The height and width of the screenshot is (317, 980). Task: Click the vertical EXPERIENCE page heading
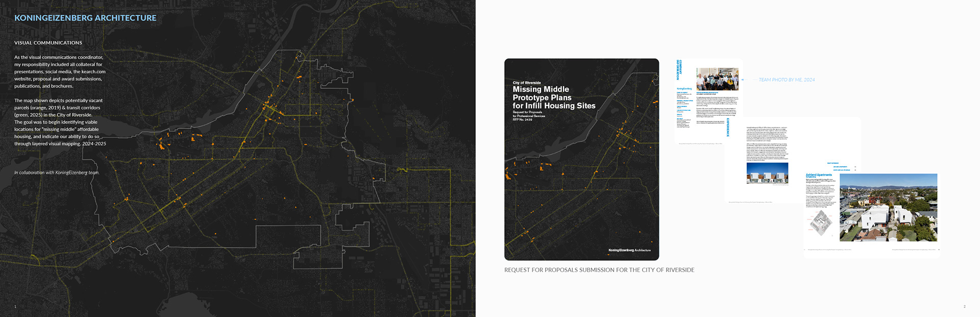tap(728, 128)
